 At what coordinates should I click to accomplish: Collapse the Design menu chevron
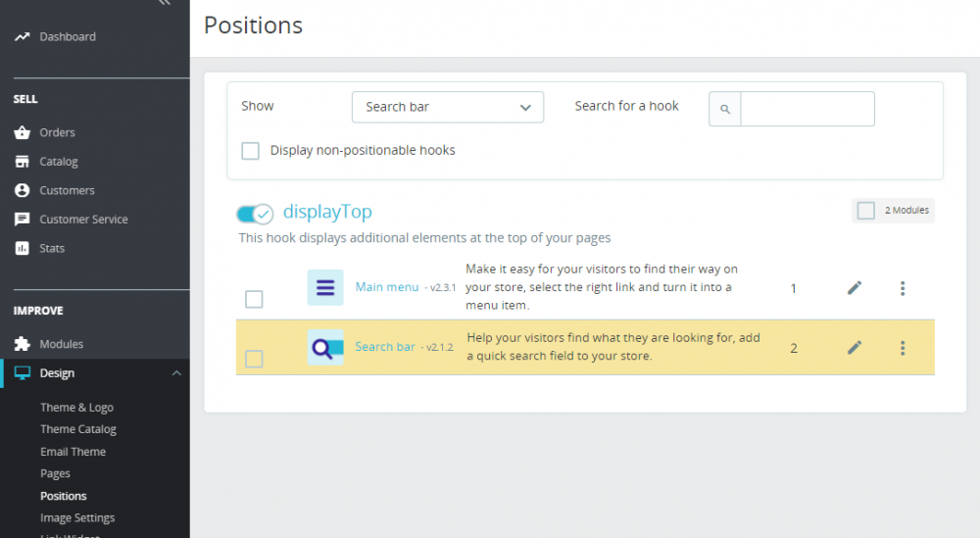pyautogui.click(x=176, y=373)
